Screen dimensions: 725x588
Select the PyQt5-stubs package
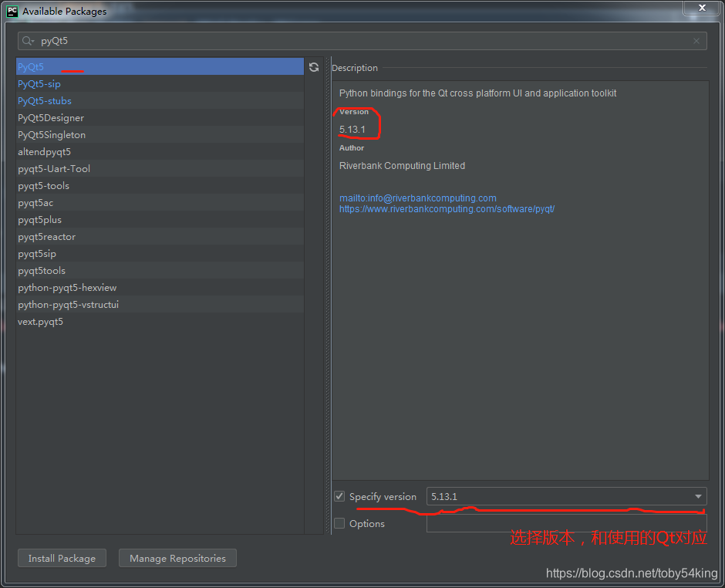coord(160,101)
